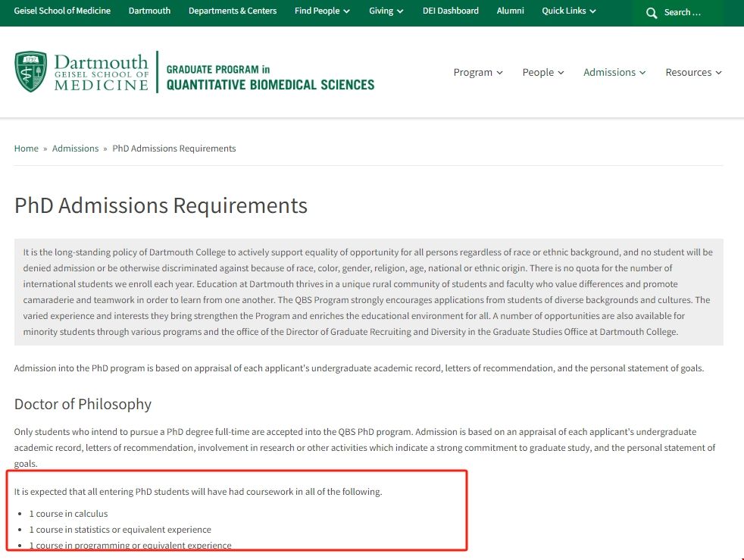This screenshot has width=744, height=560.
Task: Click the PhD Admissions Requirements heading
Action: (x=161, y=205)
